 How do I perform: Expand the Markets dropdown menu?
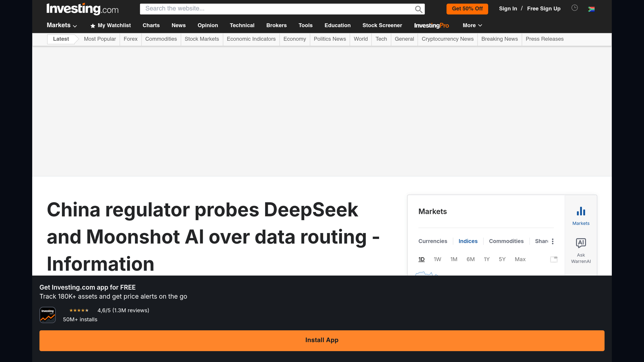pyautogui.click(x=62, y=25)
